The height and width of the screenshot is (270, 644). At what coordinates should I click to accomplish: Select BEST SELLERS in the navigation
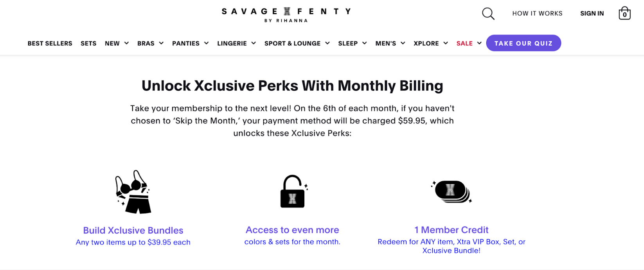(x=50, y=43)
